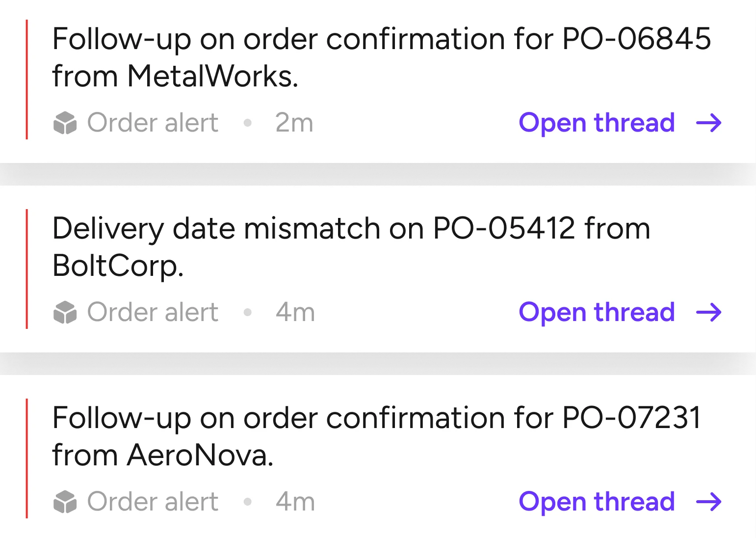The image size is (756, 538).
Task: Click the Order alert label on the BoltCorp card
Action: click(153, 312)
